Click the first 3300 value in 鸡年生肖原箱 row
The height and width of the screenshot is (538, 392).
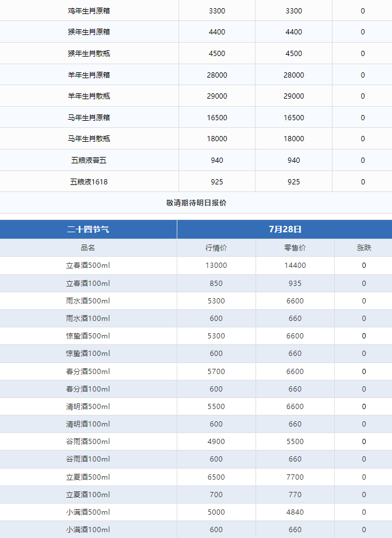click(x=217, y=11)
